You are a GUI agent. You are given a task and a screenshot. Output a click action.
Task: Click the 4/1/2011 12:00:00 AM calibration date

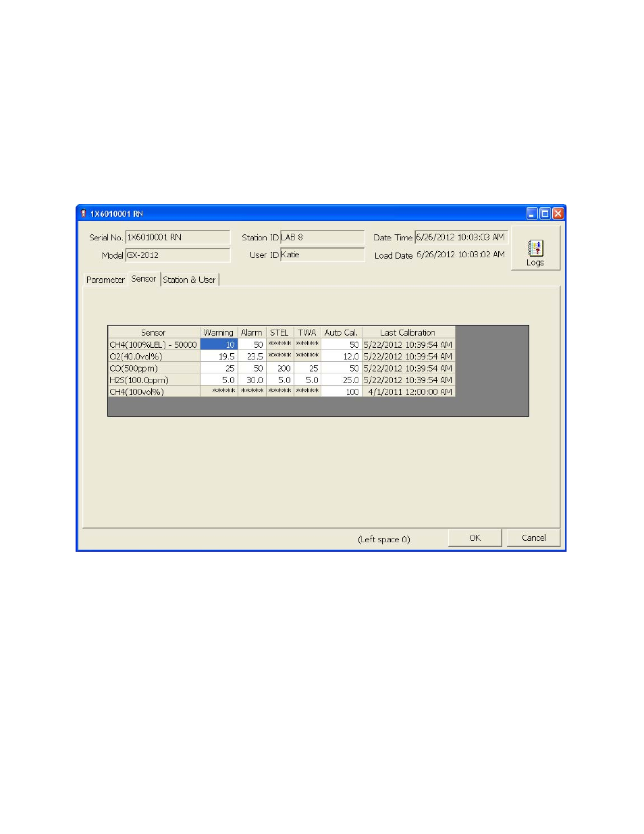[x=408, y=392]
